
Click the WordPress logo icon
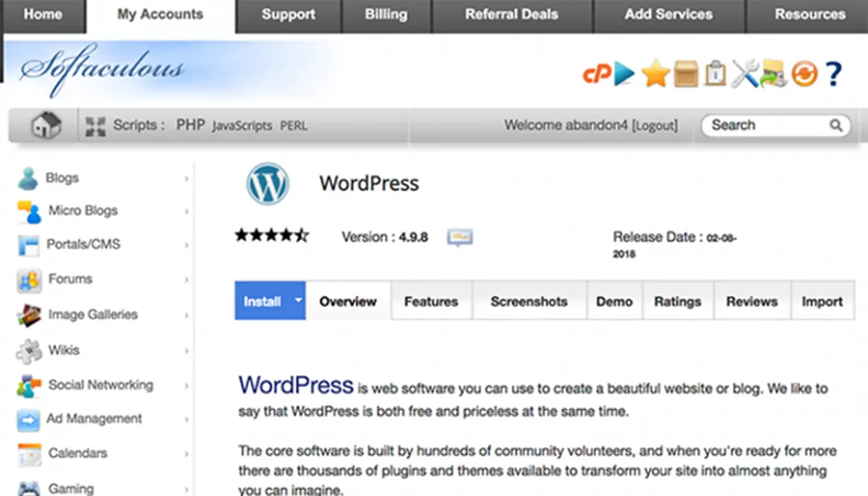tap(268, 184)
